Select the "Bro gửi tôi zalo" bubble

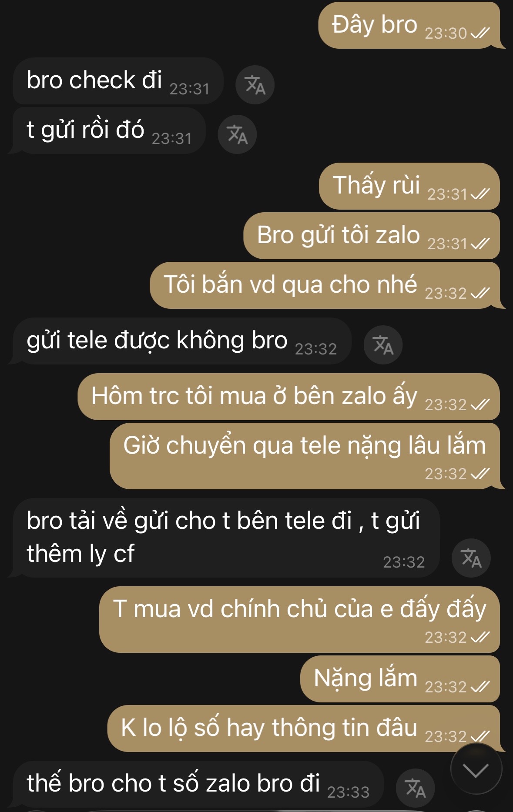click(372, 236)
